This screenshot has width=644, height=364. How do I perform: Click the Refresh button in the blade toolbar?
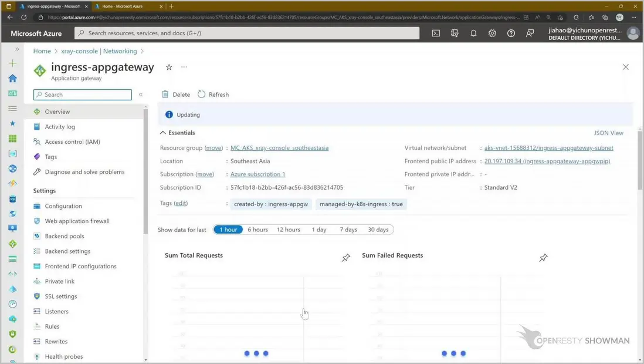coord(213,95)
